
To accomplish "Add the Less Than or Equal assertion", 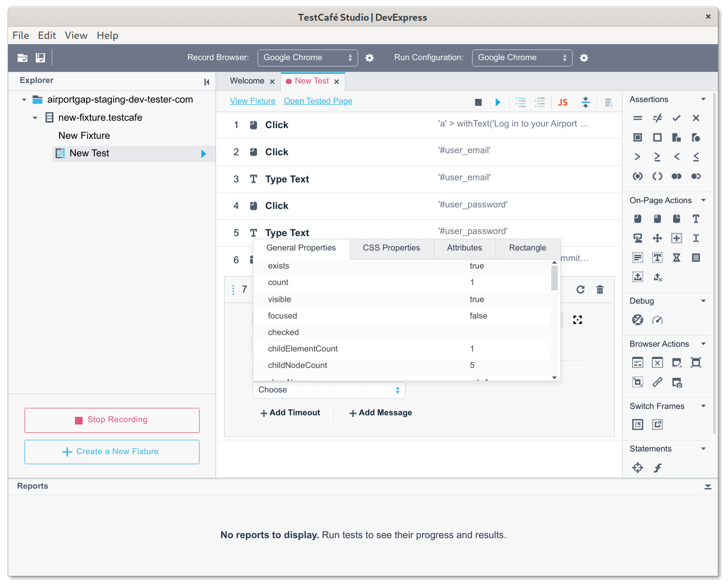I will (x=696, y=157).
